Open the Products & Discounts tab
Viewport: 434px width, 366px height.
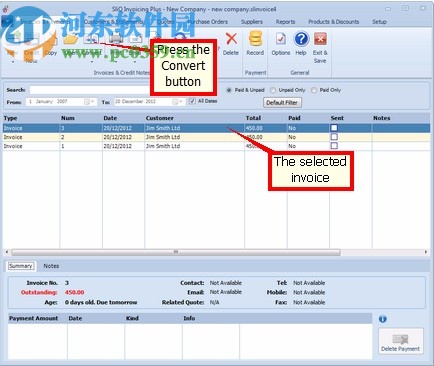(x=334, y=22)
